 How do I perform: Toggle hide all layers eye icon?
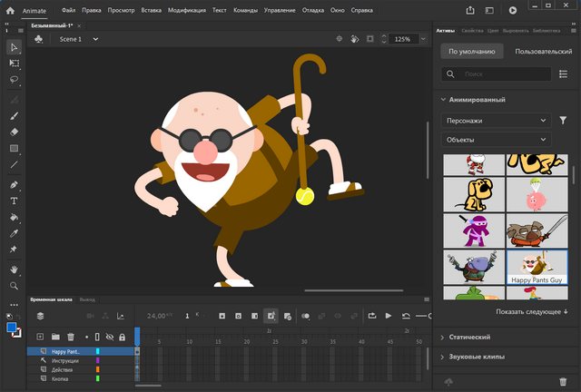tap(109, 337)
